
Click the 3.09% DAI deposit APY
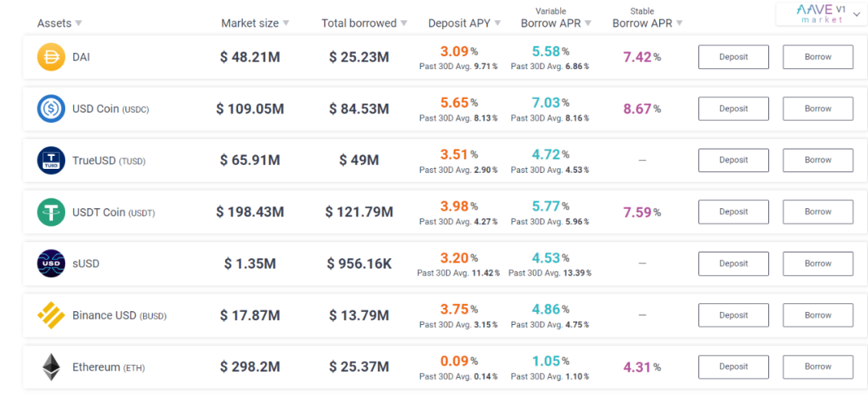click(x=459, y=51)
